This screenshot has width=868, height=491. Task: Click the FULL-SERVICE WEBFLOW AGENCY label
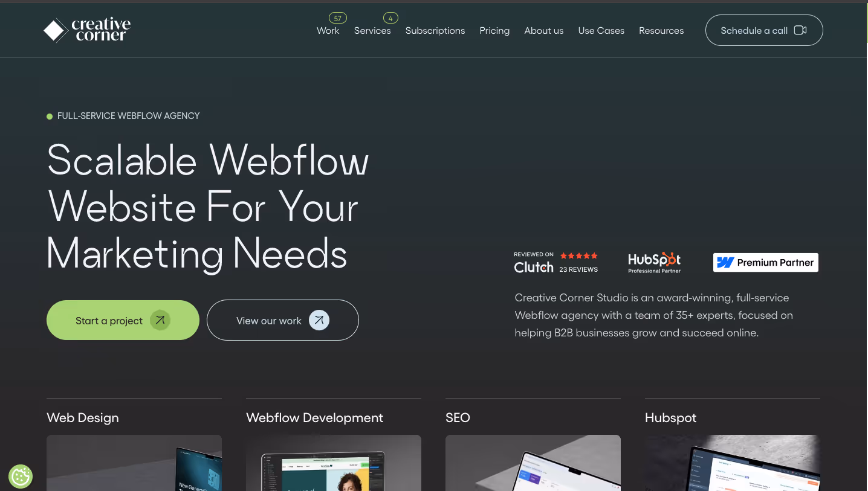(128, 116)
